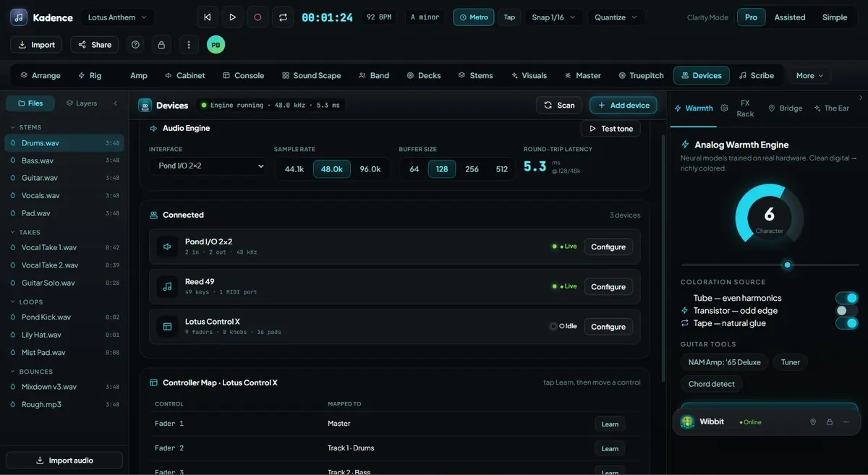
Task: Expand the More tabs dropdown
Action: click(x=810, y=75)
